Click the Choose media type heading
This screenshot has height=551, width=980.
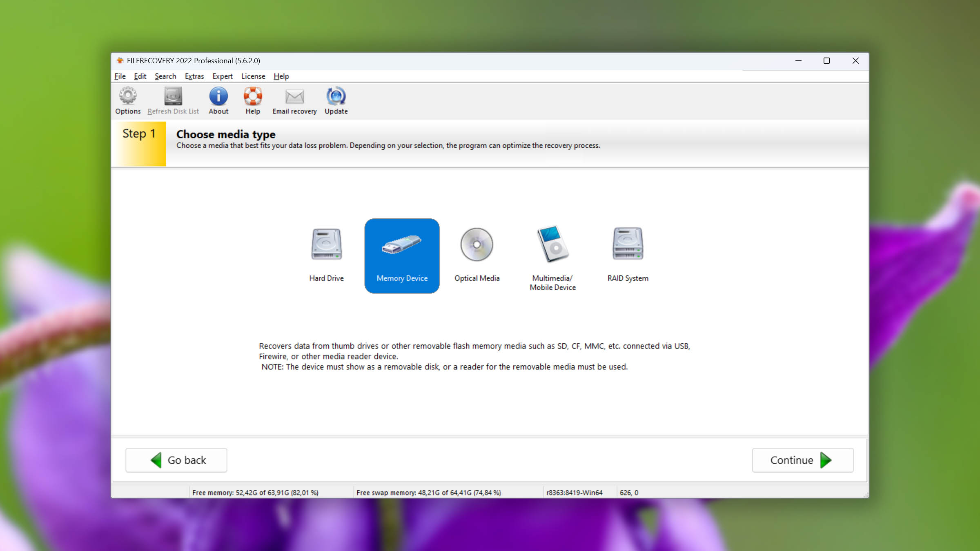pyautogui.click(x=226, y=134)
